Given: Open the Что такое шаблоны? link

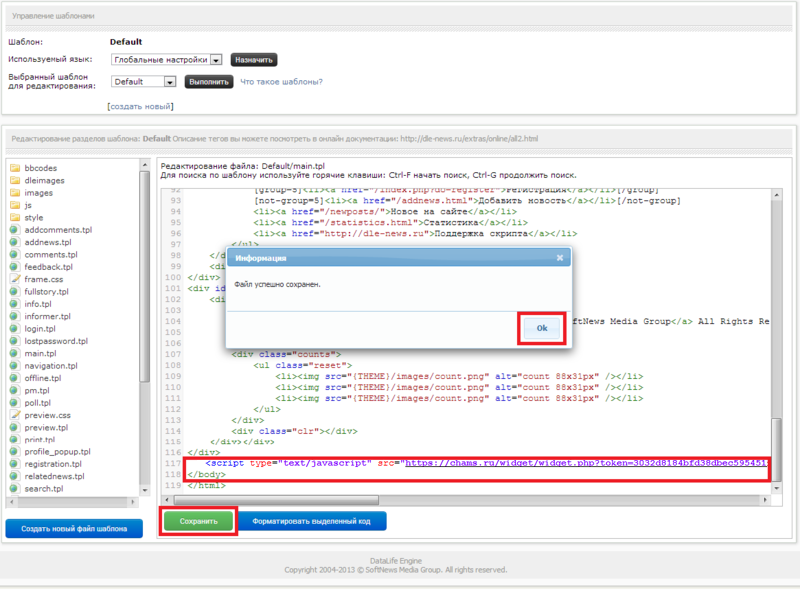Looking at the screenshot, I should (x=281, y=82).
